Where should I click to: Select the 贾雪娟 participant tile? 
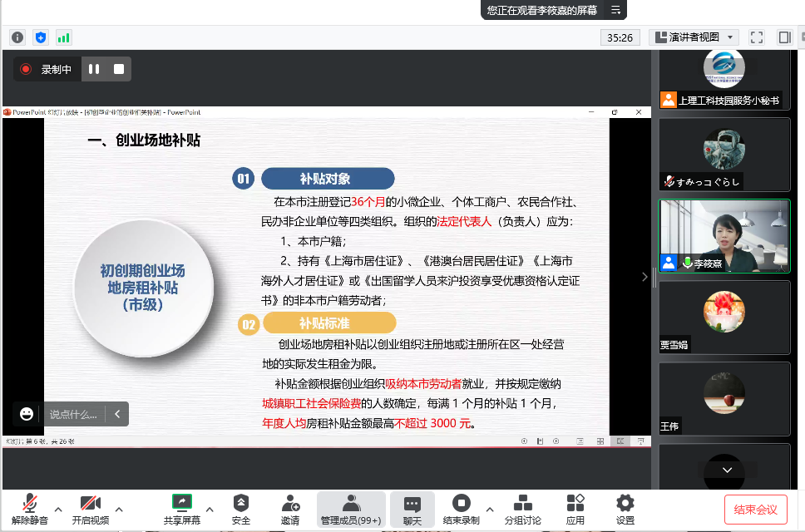coord(724,318)
